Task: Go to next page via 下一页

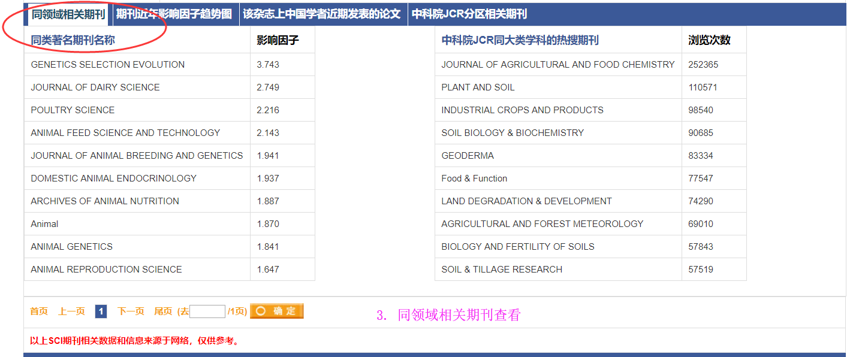Action: pos(131,311)
